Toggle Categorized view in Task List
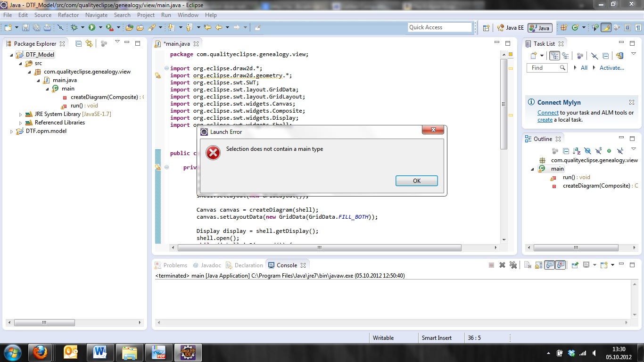644x362 pixels. [x=554, y=56]
